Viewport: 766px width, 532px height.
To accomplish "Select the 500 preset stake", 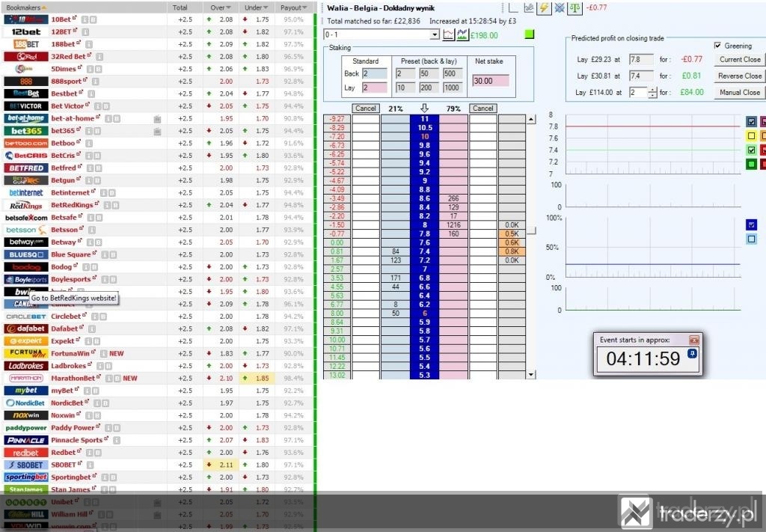I will tap(453, 74).
